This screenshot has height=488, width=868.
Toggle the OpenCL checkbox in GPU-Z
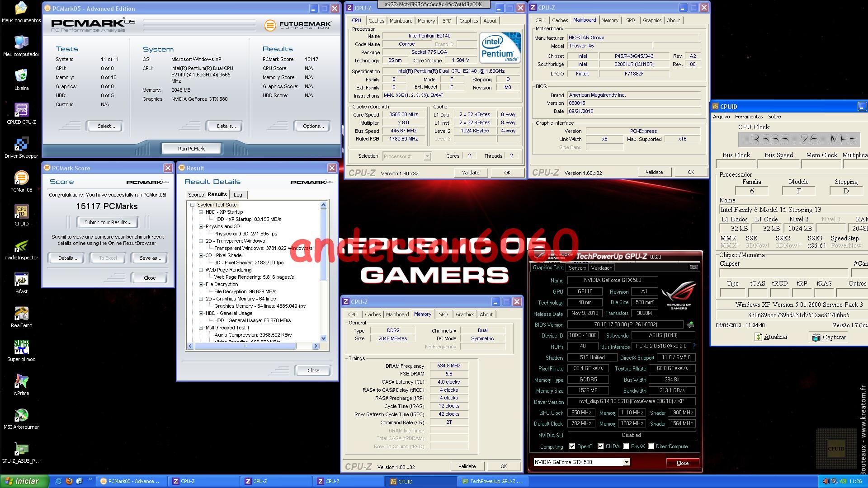coord(572,446)
